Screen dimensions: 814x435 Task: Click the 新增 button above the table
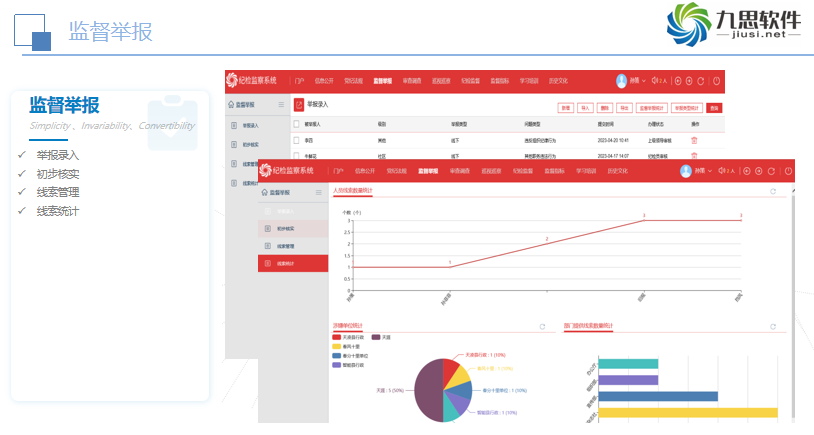[565, 107]
